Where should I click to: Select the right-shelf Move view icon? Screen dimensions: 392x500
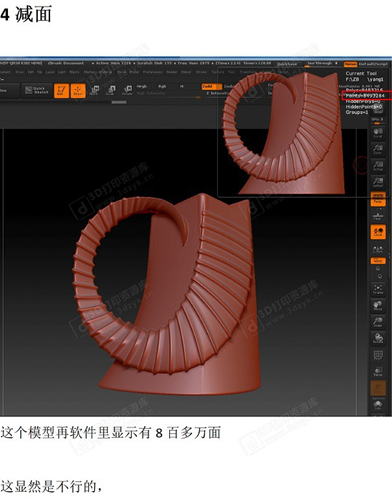click(x=377, y=306)
